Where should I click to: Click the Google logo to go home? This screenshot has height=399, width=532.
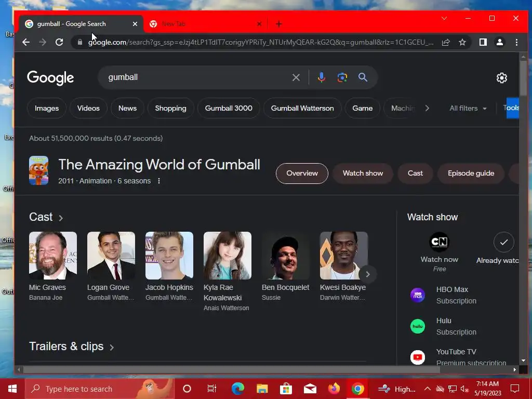click(x=50, y=78)
